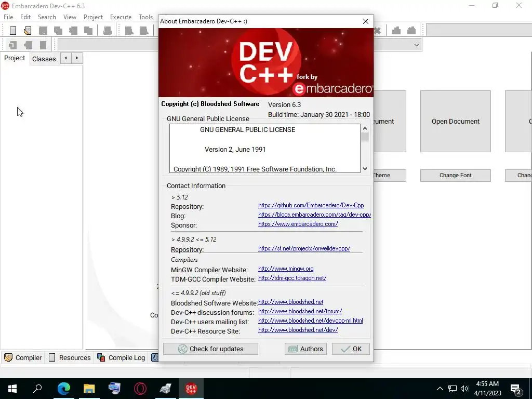Open the File menu
The height and width of the screenshot is (399, 532).
pos(8,17)
